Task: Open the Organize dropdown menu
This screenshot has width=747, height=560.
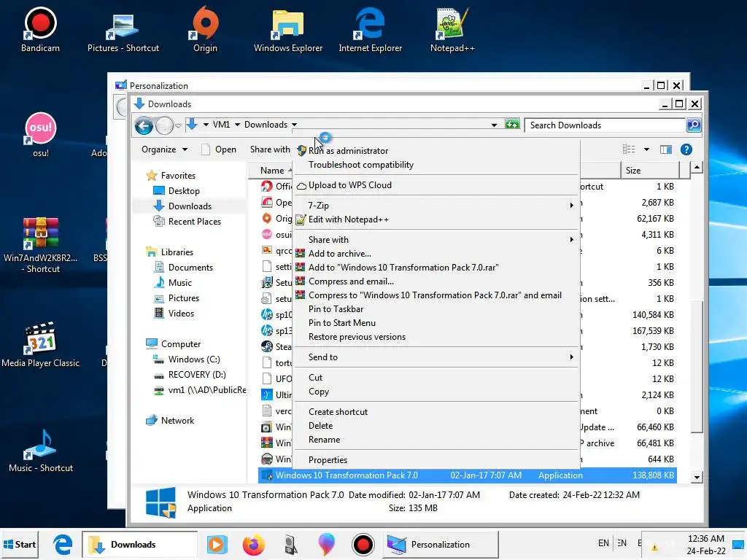Action: pos(164,149)
